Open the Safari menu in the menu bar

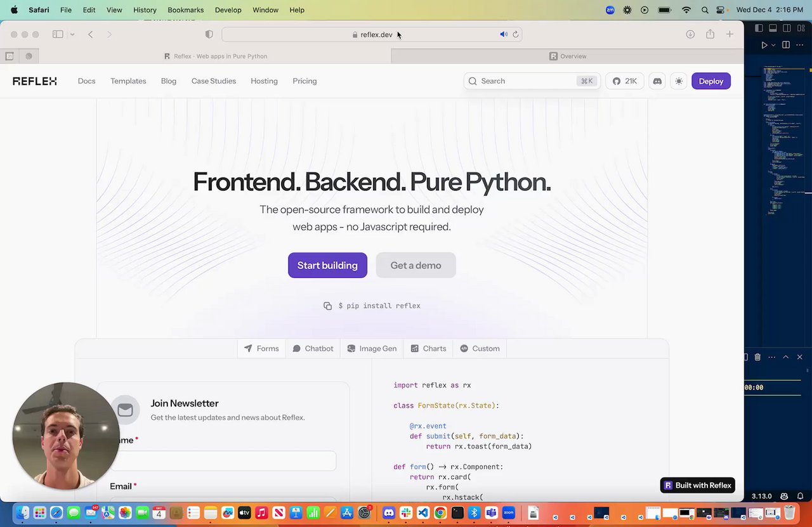(x=39, y=10)
